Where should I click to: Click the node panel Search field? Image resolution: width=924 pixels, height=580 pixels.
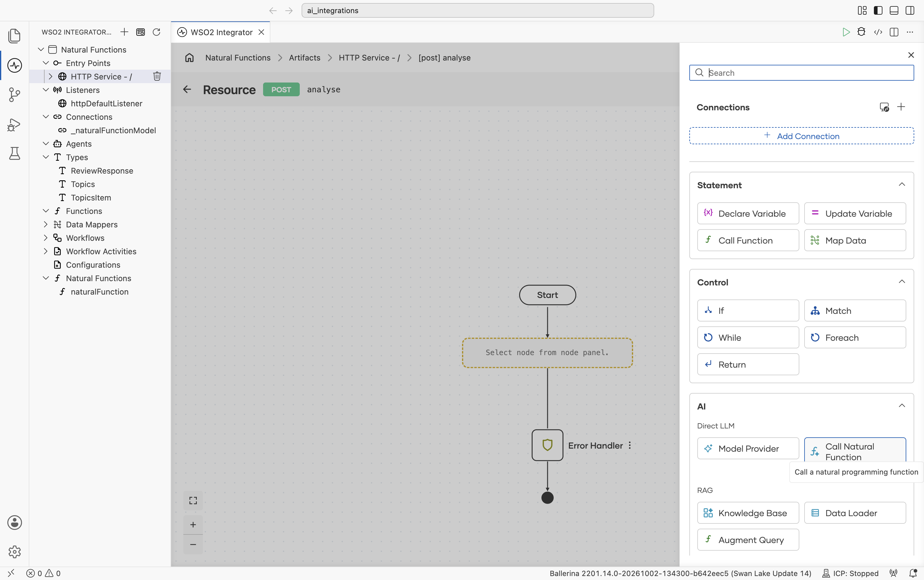tap(801, 72)
